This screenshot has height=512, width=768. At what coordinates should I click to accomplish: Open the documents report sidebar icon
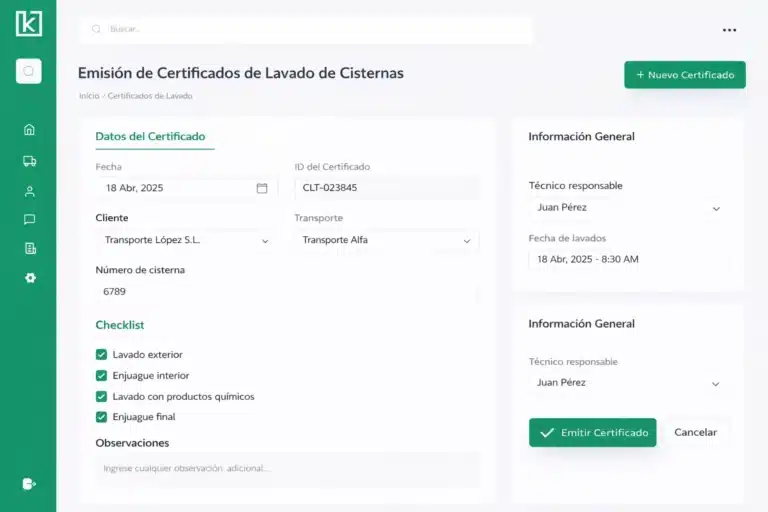pyautogui.click(x=30, y=248)
